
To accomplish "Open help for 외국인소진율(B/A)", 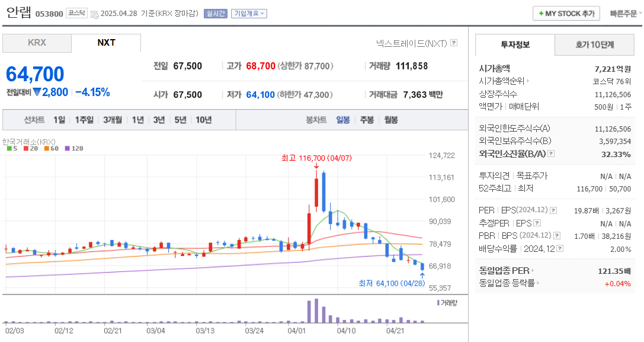I will 550,154.
